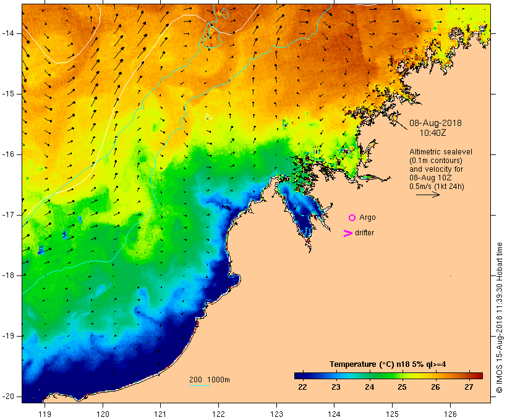Screen dimensions: 507x420
Task: Click the 120 longitude axis label
Action: (103, 414)
